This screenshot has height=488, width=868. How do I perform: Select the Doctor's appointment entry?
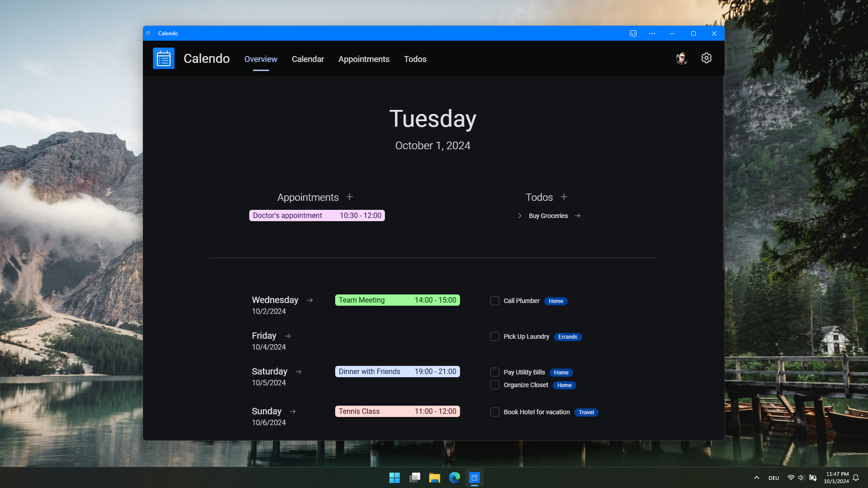(316, 215)
